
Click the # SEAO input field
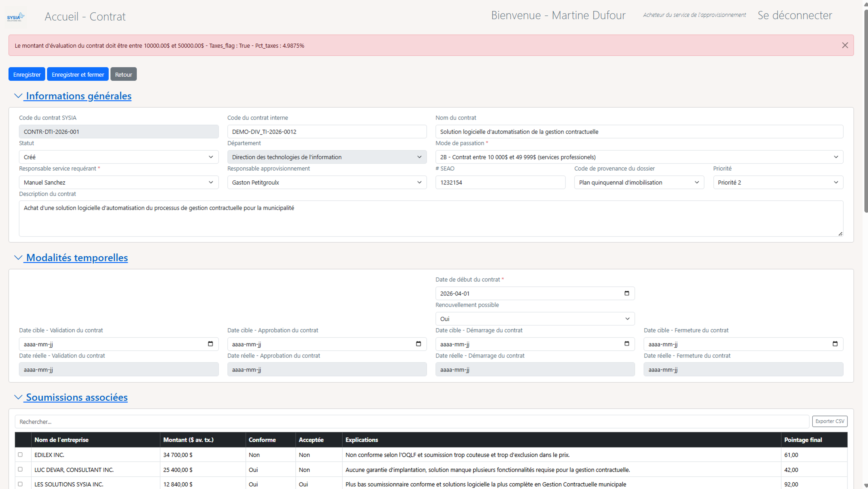tap(500, 182)
